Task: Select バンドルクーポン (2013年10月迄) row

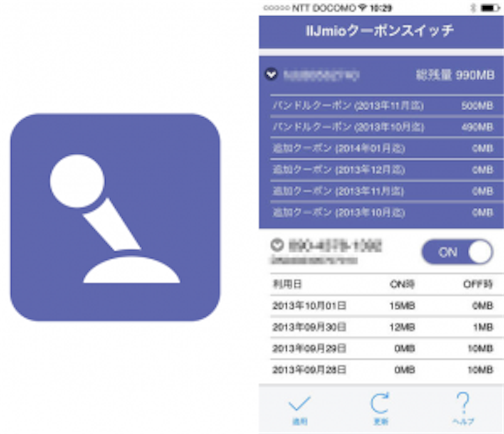Action: [382, 127]
